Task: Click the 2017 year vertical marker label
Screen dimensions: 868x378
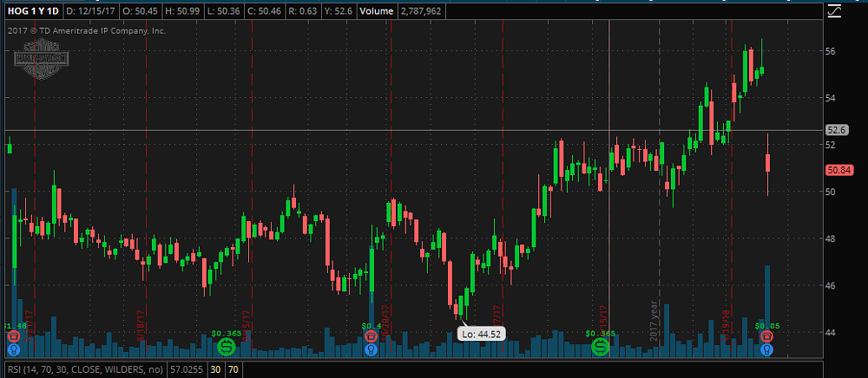Action: (654, 321)
